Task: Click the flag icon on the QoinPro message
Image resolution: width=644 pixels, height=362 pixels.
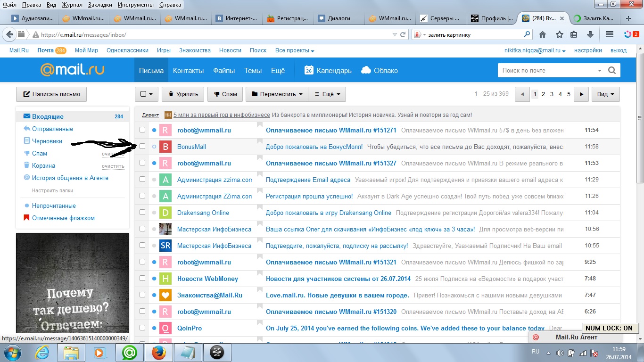Action: (x=259, y=323)
